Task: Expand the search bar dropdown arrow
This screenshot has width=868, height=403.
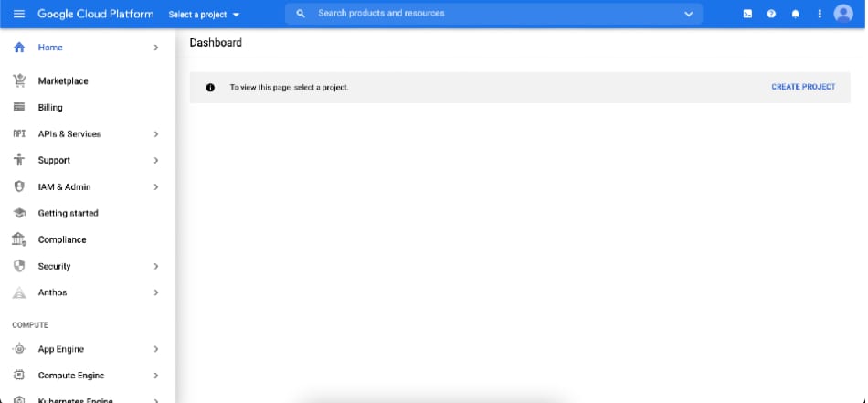Action: pyautogui.click(x=689, y=14)
